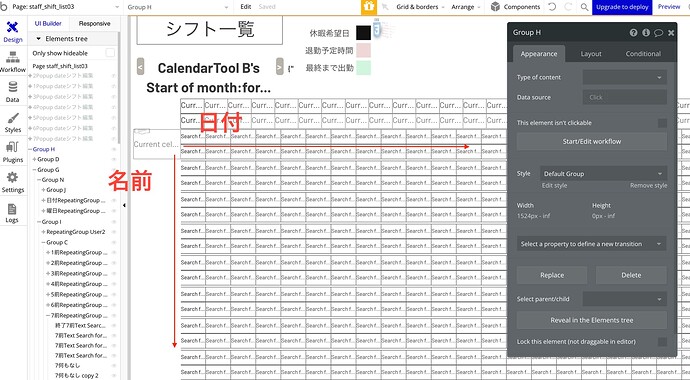Toggle visibility eye for 2Popup date row

tap(114, 76)
